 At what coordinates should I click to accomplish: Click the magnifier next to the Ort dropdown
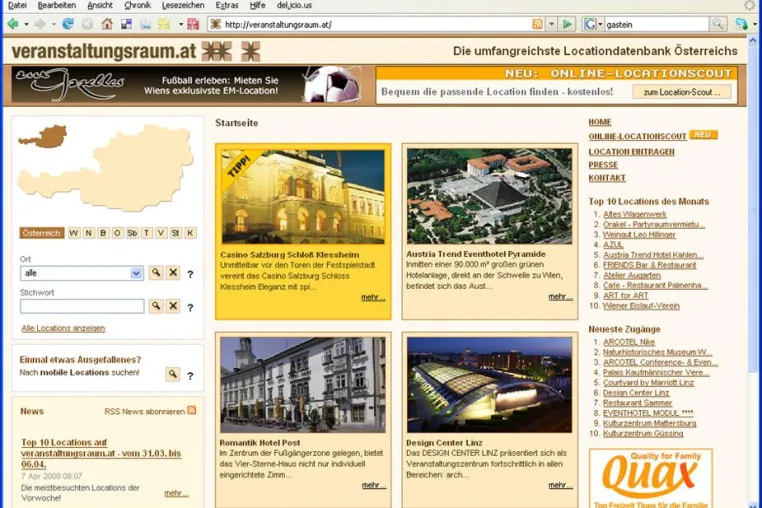tap(156, 273)
